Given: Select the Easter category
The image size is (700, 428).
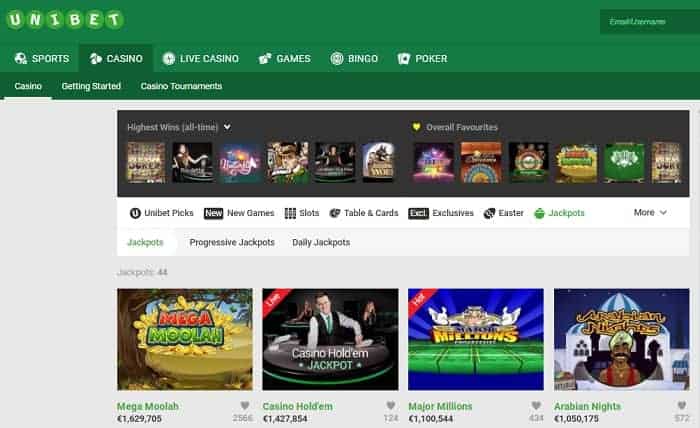Looking at the screenshot, I should 504,213.
